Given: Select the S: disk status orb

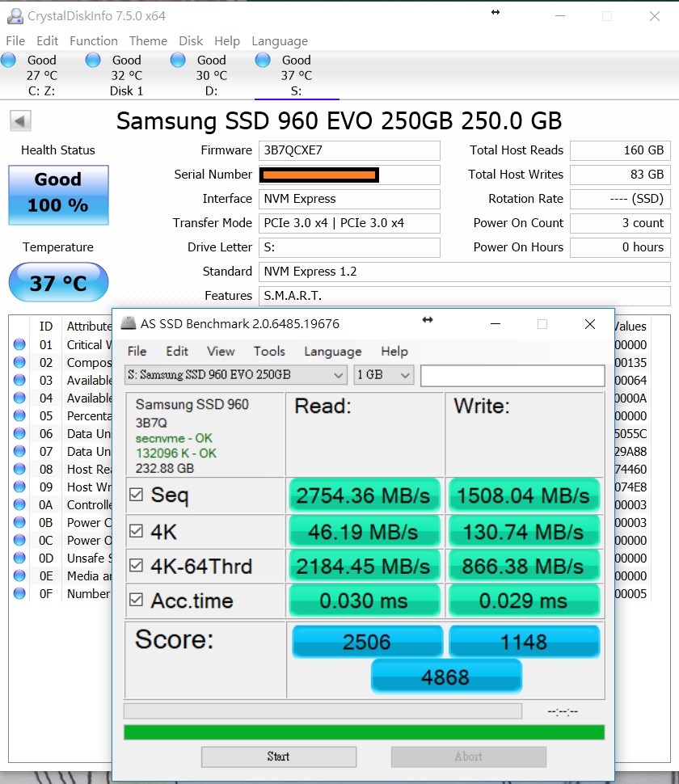Looking at the screenshot, I should tap(263, 60).
